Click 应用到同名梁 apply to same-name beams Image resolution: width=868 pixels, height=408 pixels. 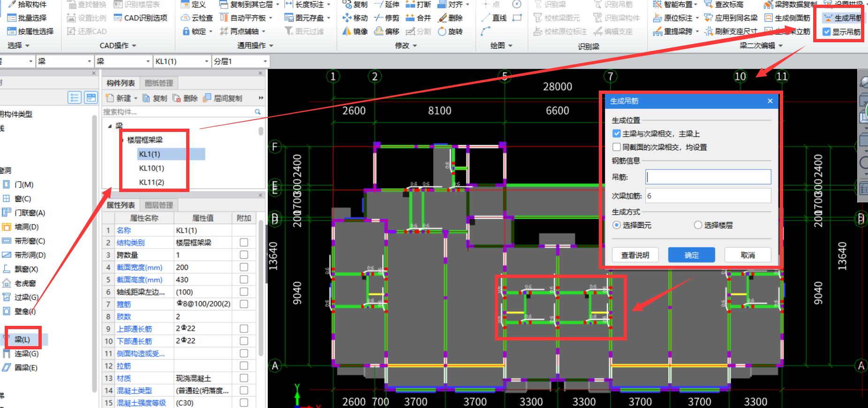[x=731, y=18]
